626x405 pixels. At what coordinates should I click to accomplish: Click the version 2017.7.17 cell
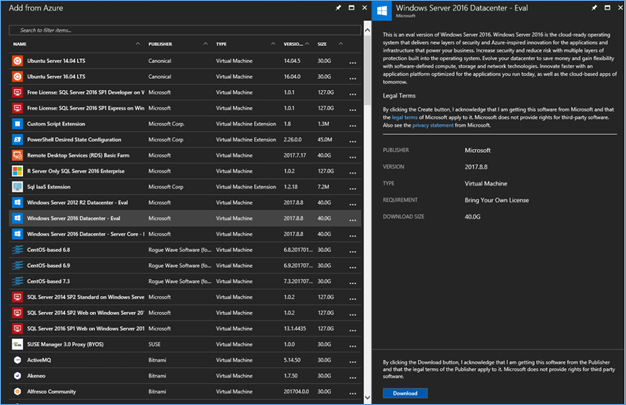[x=295, y=155]
